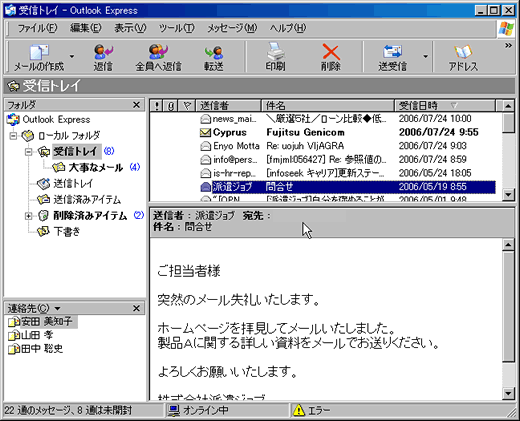Expand the 削除済みアイテム tree node
Viewport: 520px width, 421px height.
click(28, 216)
